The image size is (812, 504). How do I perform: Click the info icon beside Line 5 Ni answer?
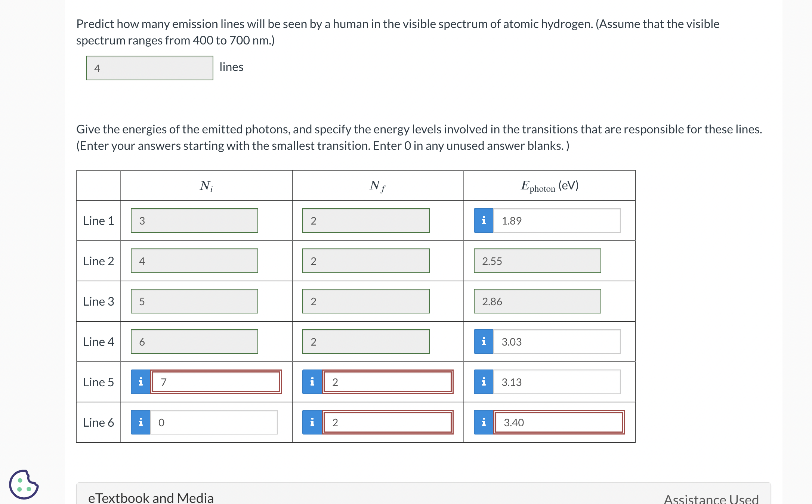(x=141, y=382)
